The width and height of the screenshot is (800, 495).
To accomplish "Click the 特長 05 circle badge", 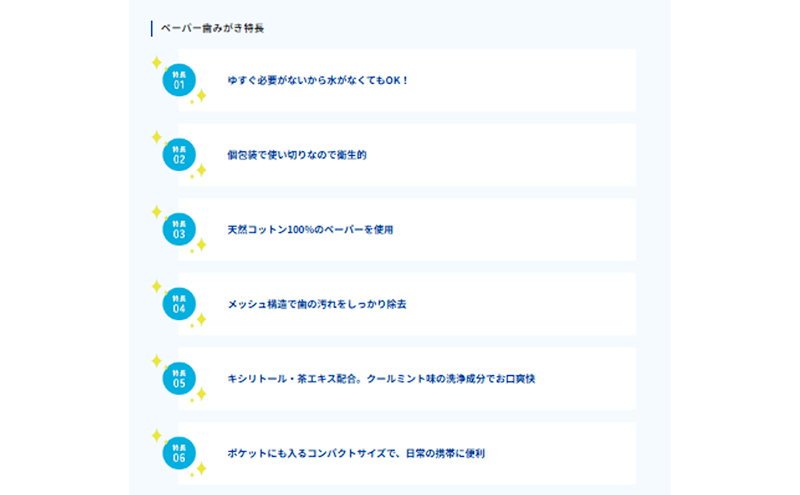I will (179, 378).
